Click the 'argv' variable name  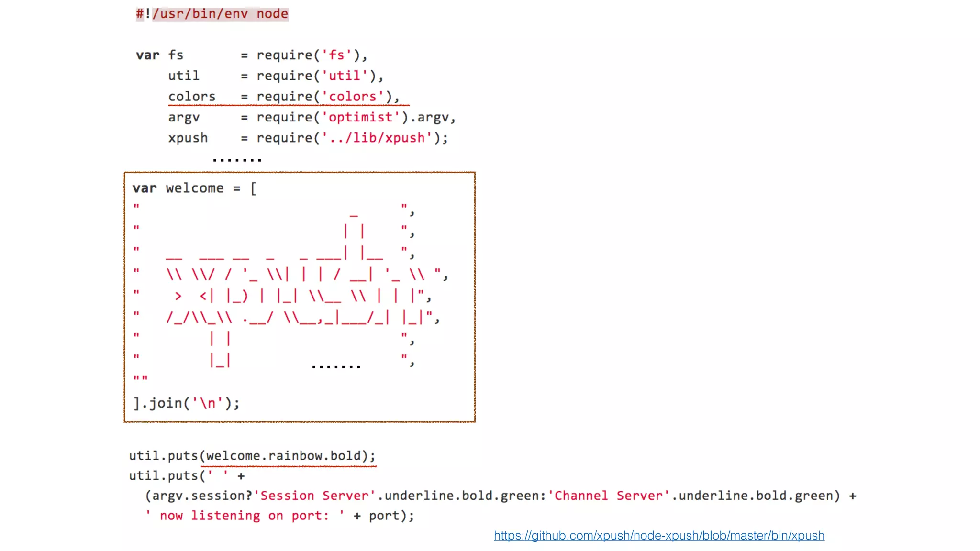point(184,117)
